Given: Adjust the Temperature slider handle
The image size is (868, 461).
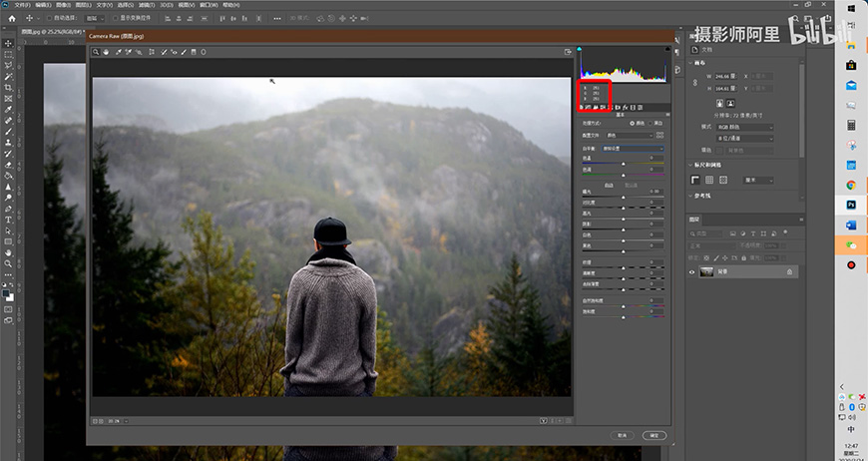Looking at the screenshot, I should coord(624,165).
